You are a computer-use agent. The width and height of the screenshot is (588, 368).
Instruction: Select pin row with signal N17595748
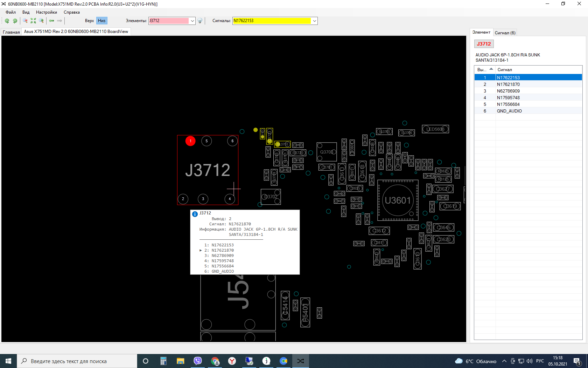point(528,98)
